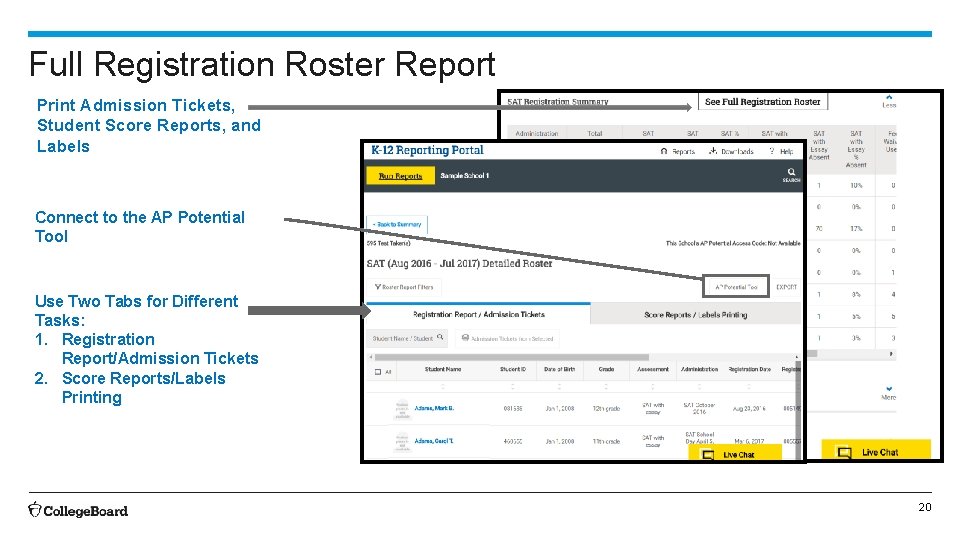Click the Student Name / Student search field
Screen dimensions: 960x540
407,338
